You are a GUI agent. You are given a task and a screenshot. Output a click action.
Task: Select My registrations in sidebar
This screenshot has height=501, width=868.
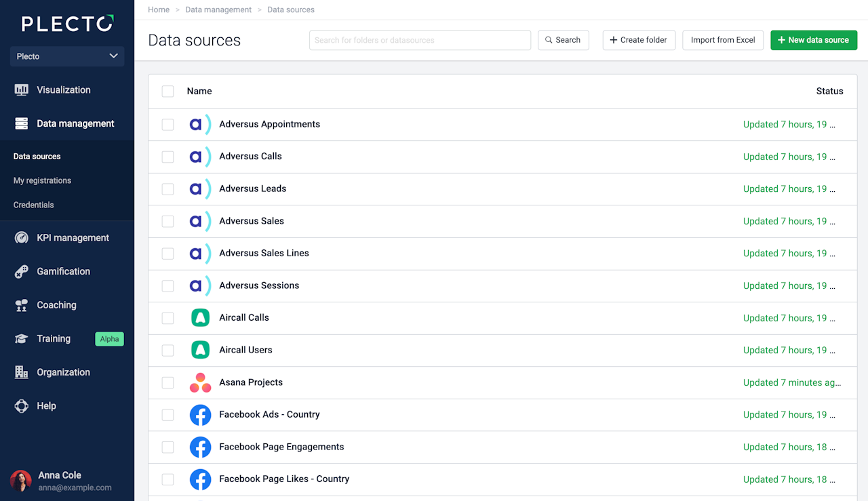tap(42, 180)
